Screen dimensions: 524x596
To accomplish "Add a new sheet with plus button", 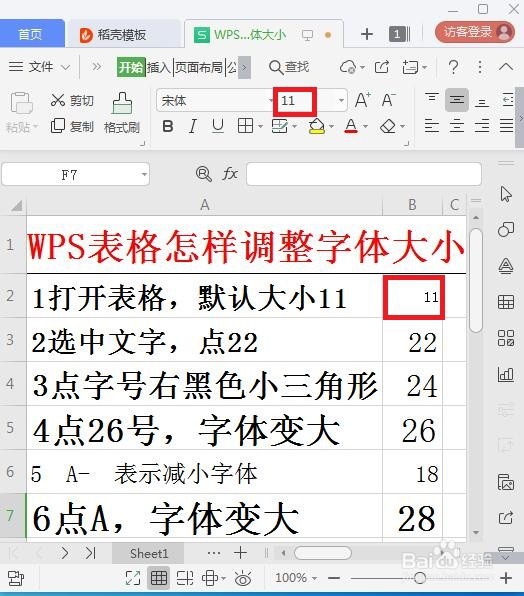I will point(240,553).
